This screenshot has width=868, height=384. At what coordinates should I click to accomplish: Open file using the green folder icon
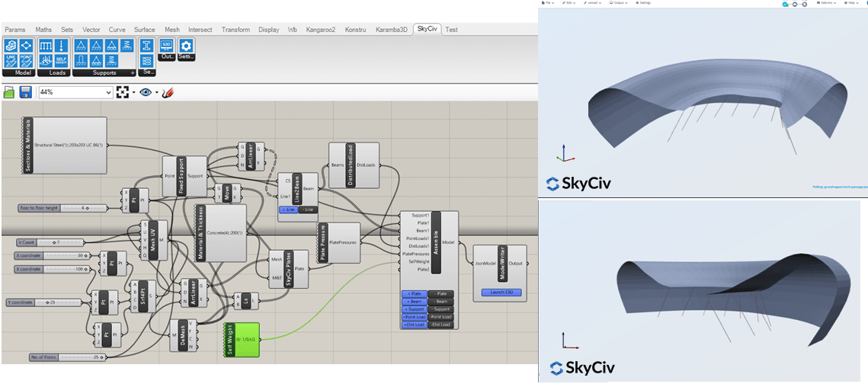[x=10, y=92]
